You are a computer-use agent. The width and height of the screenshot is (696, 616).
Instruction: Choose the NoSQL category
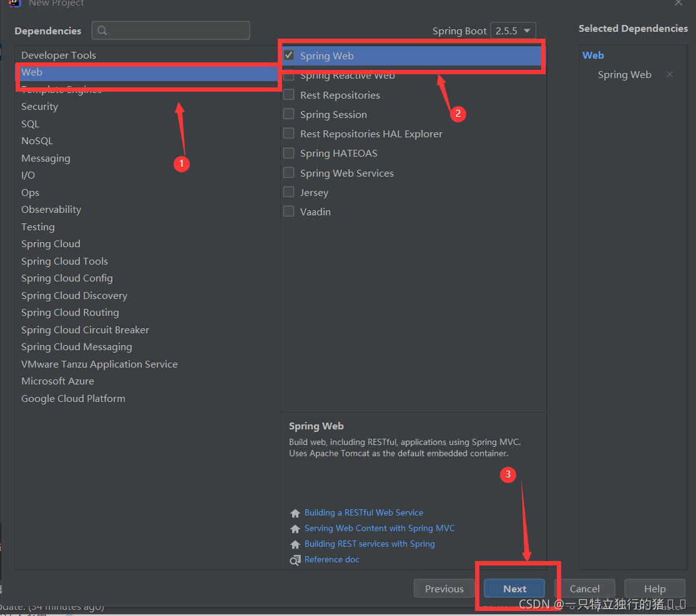pyautogui.click(x=147, y=140)
